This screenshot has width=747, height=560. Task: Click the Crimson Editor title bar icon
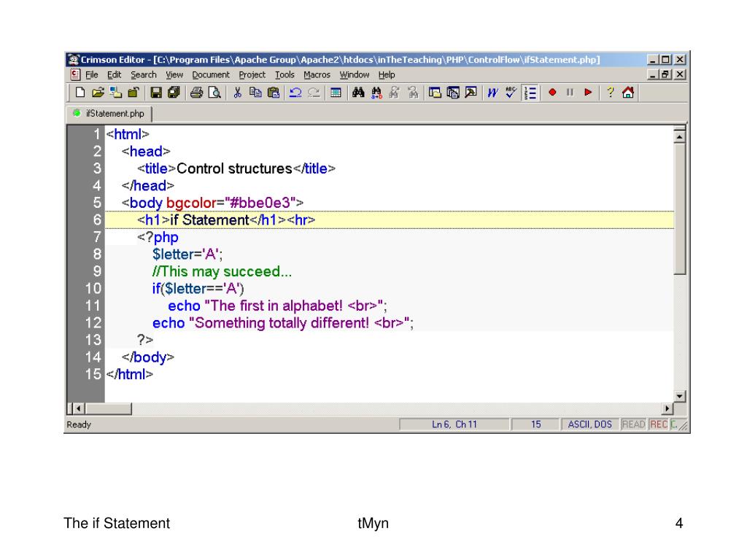74,60
